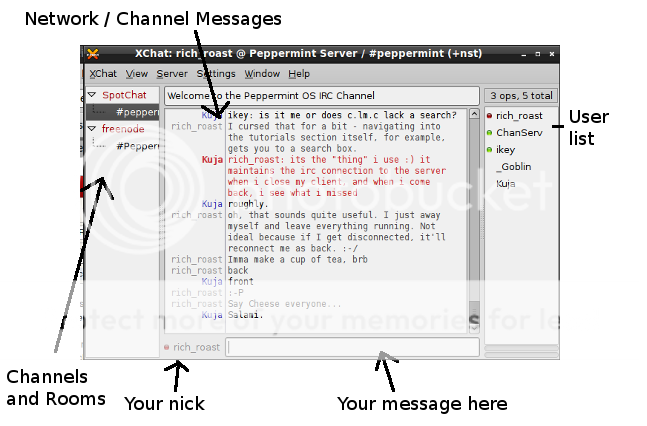Select _Goblin in the user list
Image resolution: width=647 pixels, height=426 pixels.
[514, 167]
